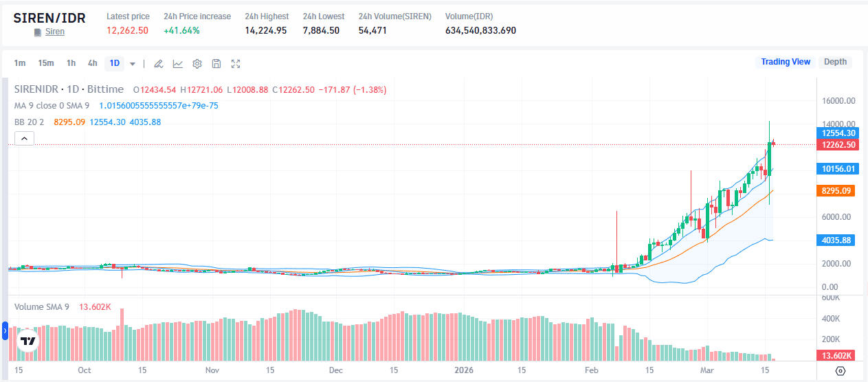Select the 4h interval
This screenshot has height=382, width=868.
coord(92,63)
